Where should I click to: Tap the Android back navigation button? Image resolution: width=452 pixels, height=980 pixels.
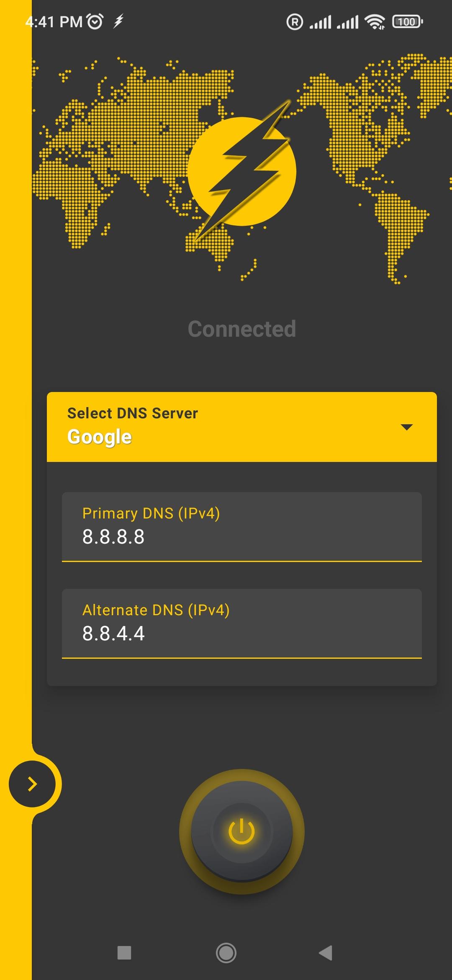[326, 953]
